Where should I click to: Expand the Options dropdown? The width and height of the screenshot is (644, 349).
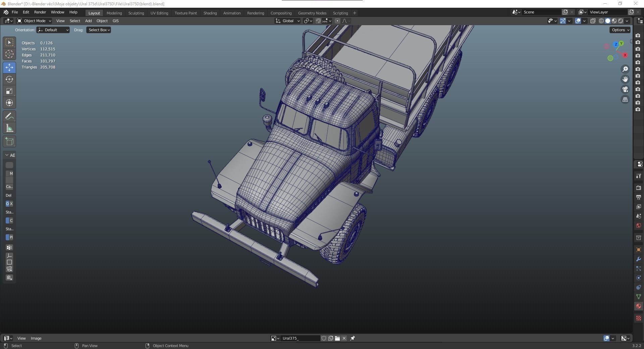point(620,30)
